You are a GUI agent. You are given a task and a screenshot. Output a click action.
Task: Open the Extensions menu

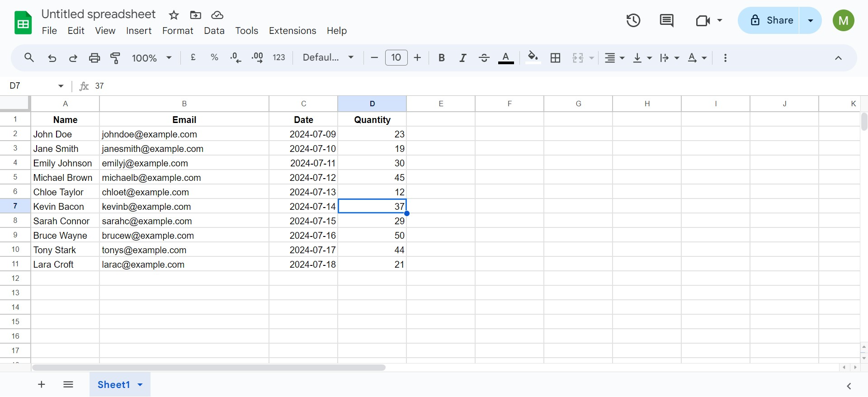pos(292,31)
